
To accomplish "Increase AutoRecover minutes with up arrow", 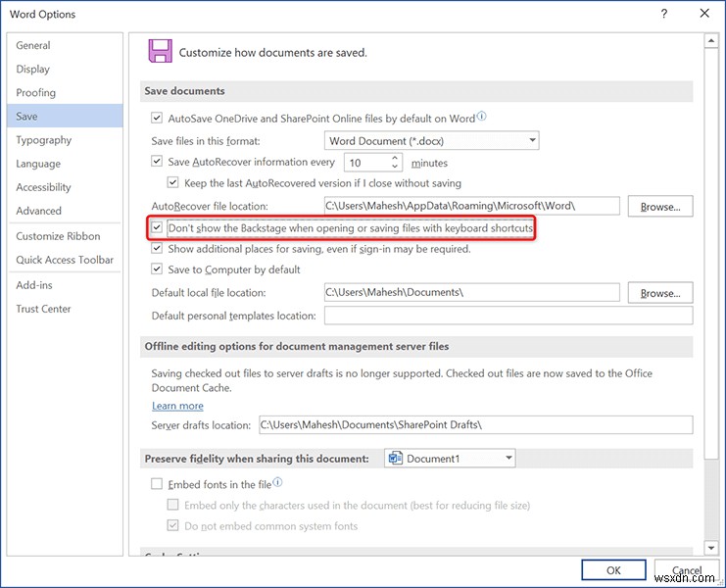I will (x=395, y=158).
